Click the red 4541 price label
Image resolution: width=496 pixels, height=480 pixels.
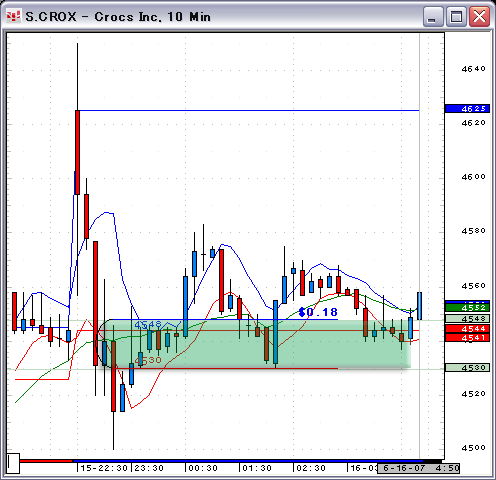pos(467,338)
